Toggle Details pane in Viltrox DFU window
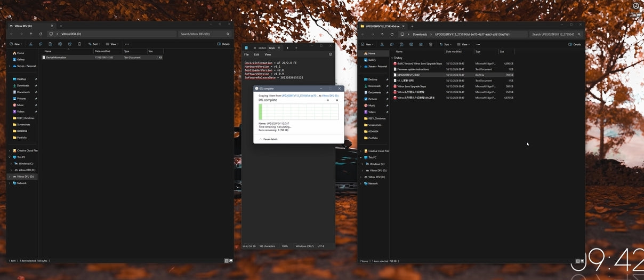Viewport: 644px width, 280px height. coord(223,44)
